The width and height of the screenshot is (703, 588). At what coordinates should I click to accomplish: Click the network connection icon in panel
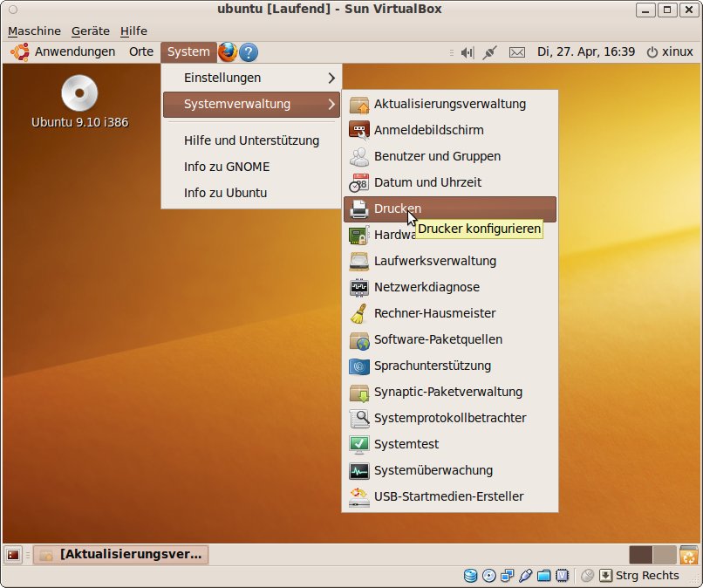tap(489, 52)
